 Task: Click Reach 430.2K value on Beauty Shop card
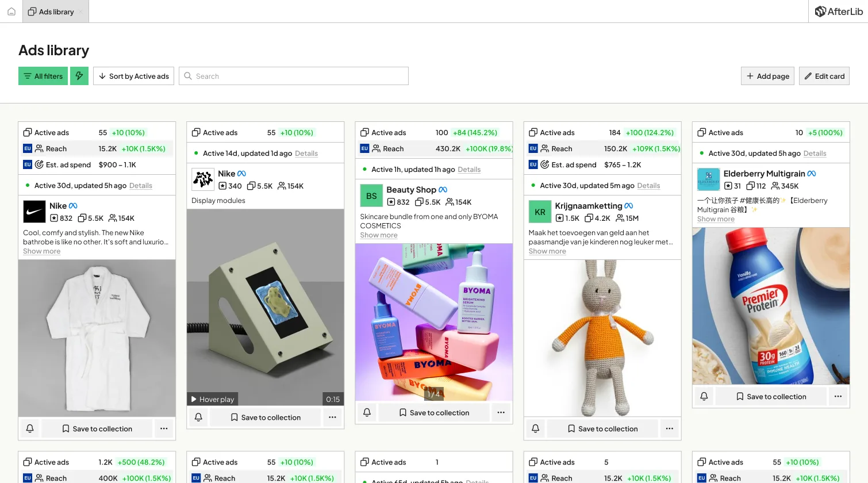(x=448, y=148)
